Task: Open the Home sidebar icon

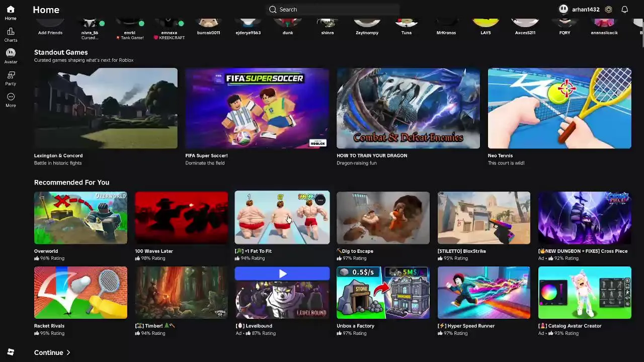Action: 11,10
